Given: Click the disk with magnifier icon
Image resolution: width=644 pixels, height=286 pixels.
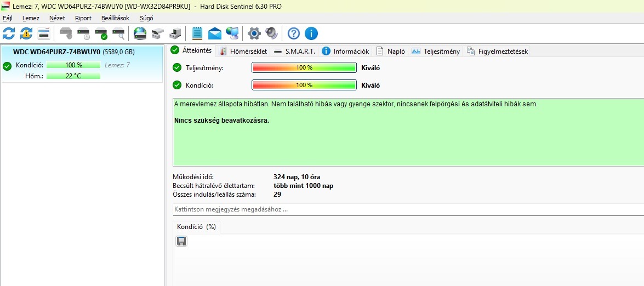Looking at the screenshot, I should 119,33.
